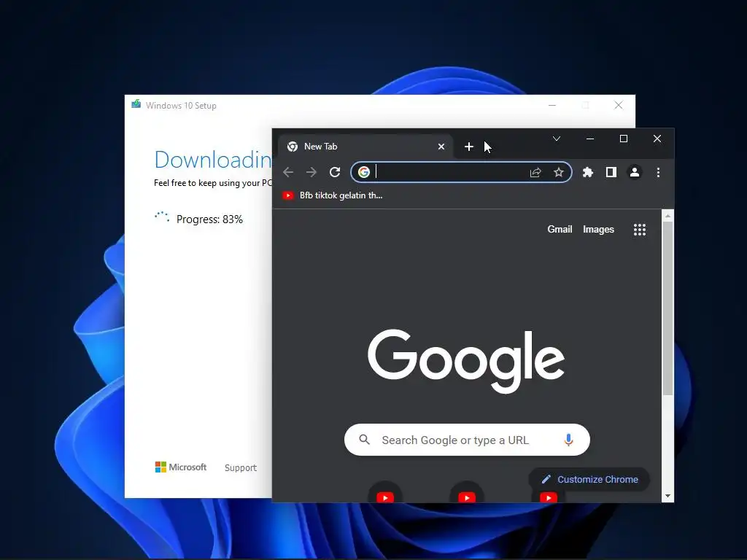Close the Windows 10 Setup window
Viewport: 747px width, 560px height.
coord(619,105)
